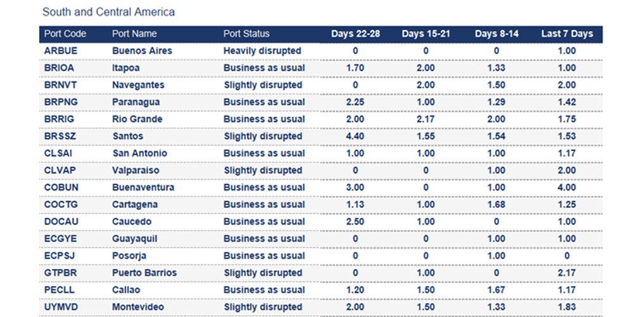Image resolution: width=644 pixels, height=317 pixels.
Task: Select the Heavily disrupted status cell
Action: click(x=262, y=51)
